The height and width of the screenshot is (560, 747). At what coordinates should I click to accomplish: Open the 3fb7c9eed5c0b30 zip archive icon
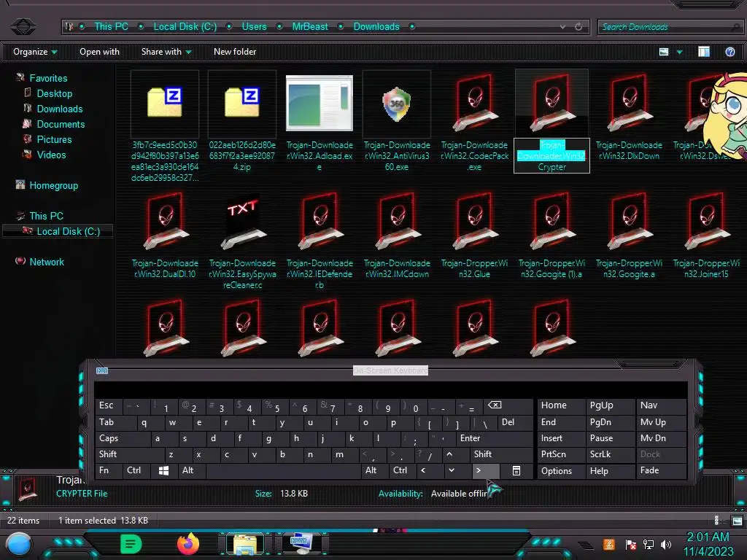click(164, 102)
